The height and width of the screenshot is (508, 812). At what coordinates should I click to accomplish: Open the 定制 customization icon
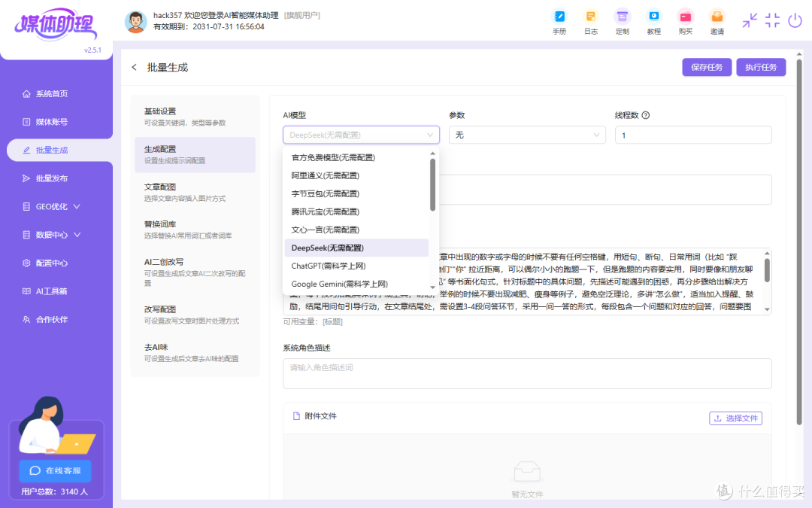tap(623, 22)
